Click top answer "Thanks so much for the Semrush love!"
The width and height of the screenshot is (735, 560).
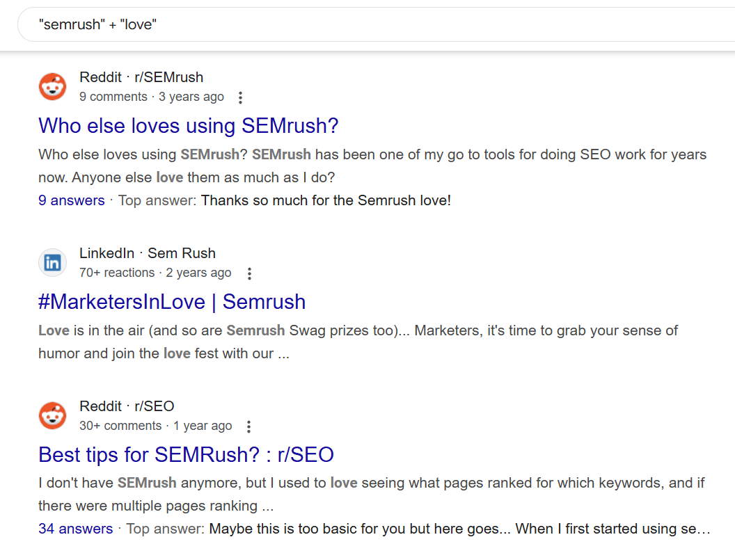click(326, 200)
